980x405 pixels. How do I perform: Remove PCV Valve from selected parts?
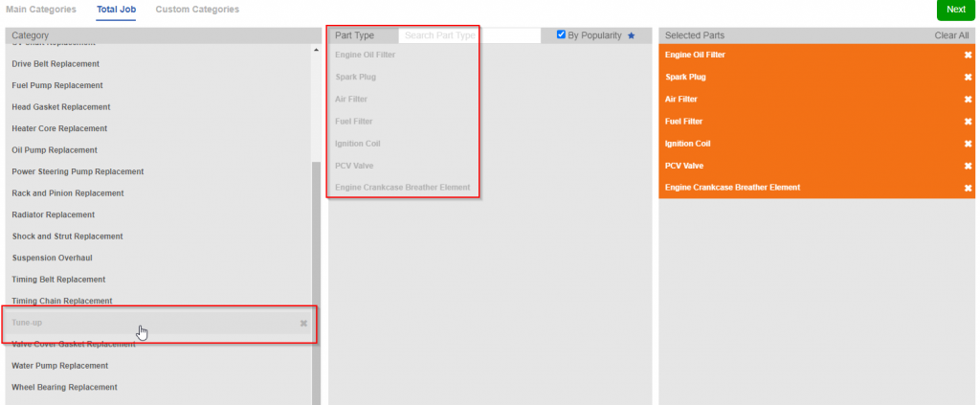(x=968, y=166)
